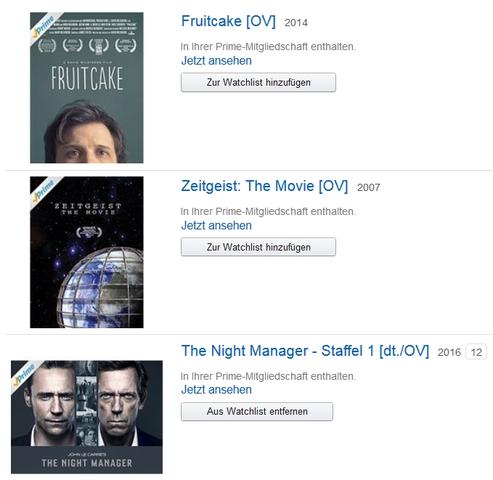Click the 2007 year next to Zeitgeist
The image size is (493, 480).
point(368,187)
